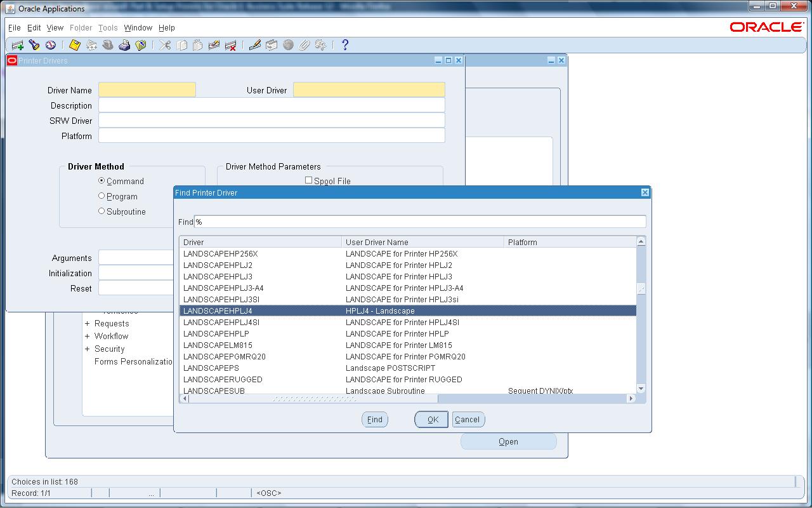
Task: Click the Find flashlight toolbar icon
Action: point(34,45)
